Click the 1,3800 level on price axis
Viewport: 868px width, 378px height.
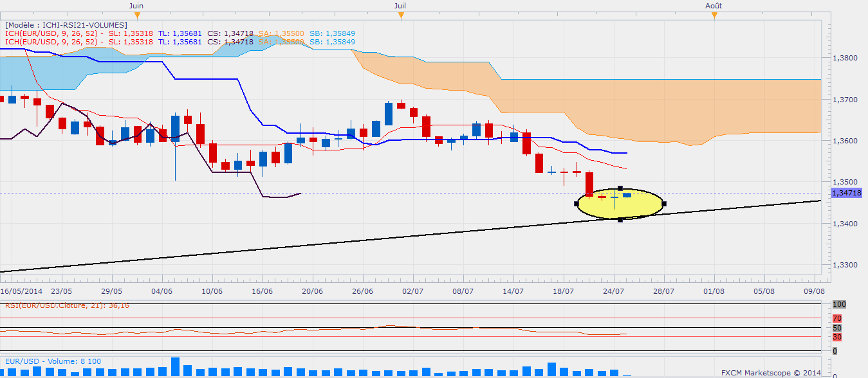coord(845,58)
